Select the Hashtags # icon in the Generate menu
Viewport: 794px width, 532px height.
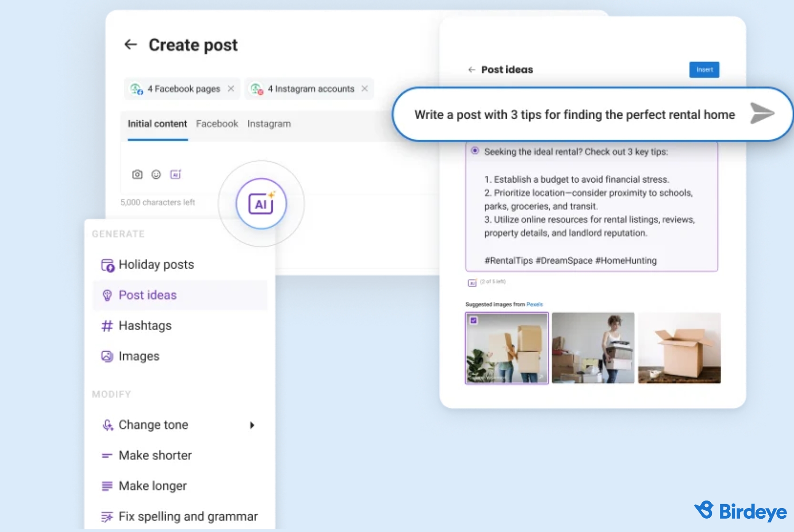(x=106, y=325)
